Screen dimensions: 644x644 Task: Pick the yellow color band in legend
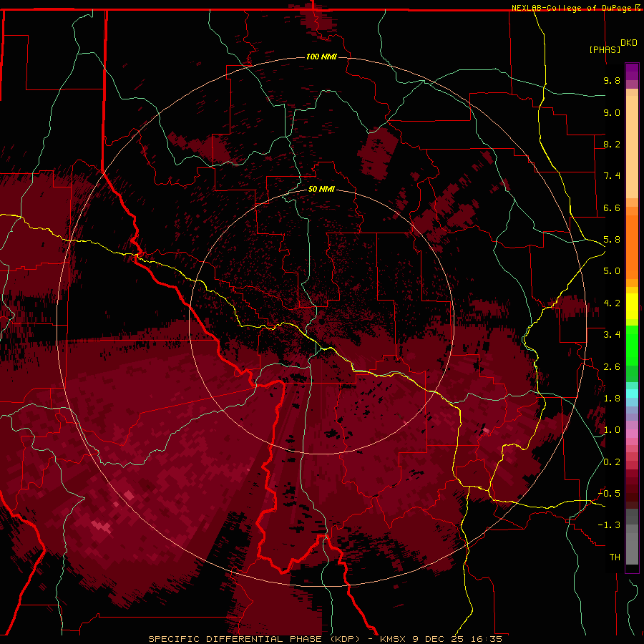click(632, 306)
